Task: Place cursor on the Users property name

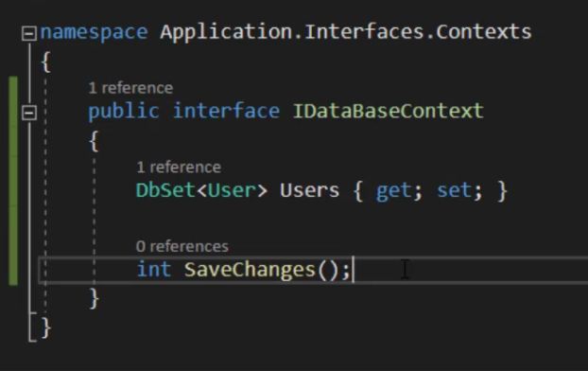Action: click(309, 190)
